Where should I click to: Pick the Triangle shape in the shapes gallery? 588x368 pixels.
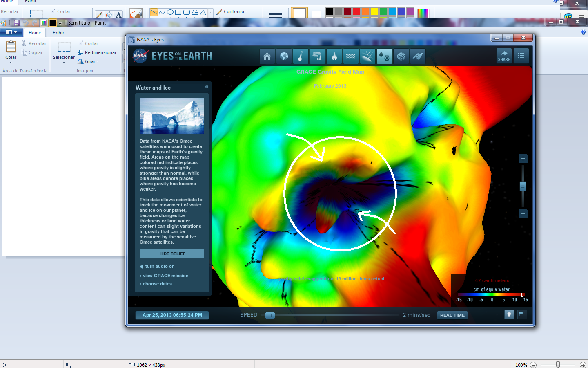[x=203, y=12]
